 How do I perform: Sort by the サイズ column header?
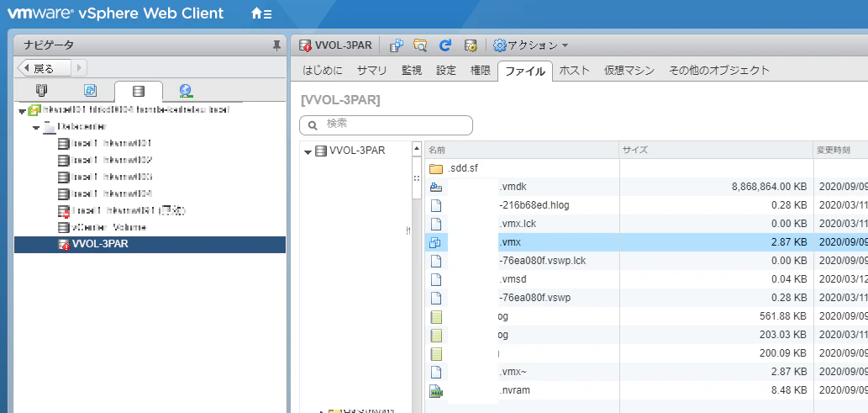coord(716,150)
